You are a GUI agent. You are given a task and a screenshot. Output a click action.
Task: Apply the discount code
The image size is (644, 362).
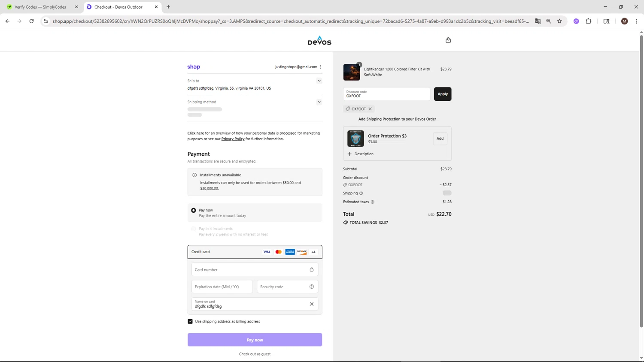click(x=443, y=94)
